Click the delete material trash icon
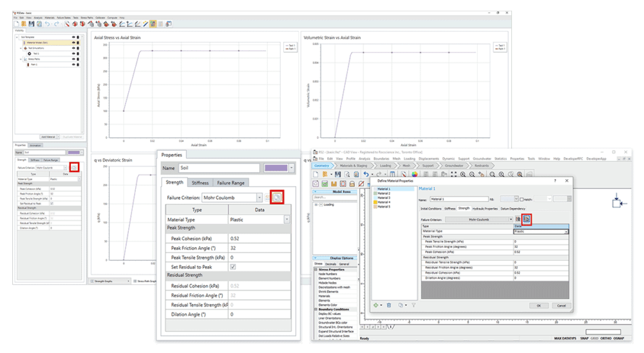 [x=388, y=305]
